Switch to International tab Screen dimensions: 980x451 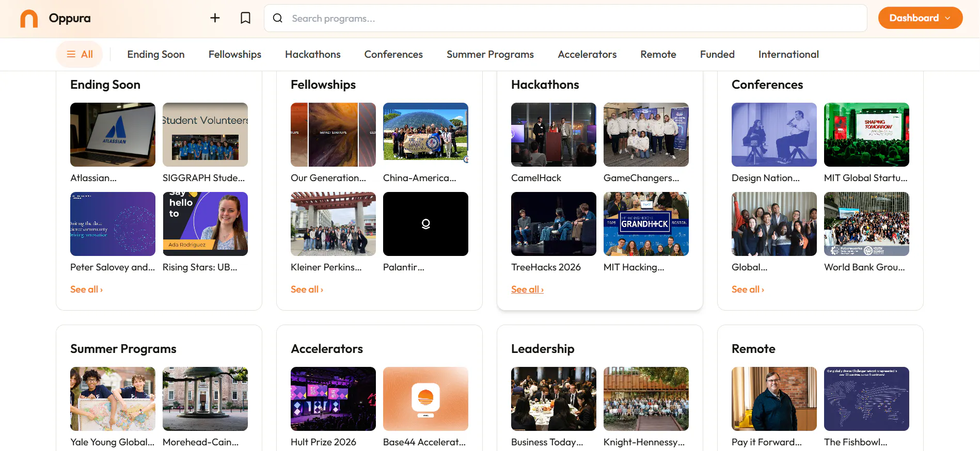tap(788, 54)
